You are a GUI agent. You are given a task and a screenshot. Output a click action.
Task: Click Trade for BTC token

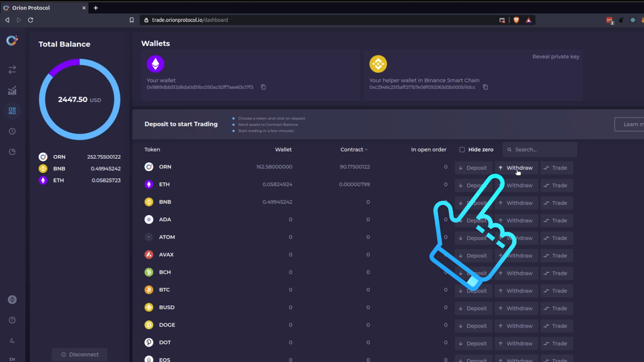point(556,291)
